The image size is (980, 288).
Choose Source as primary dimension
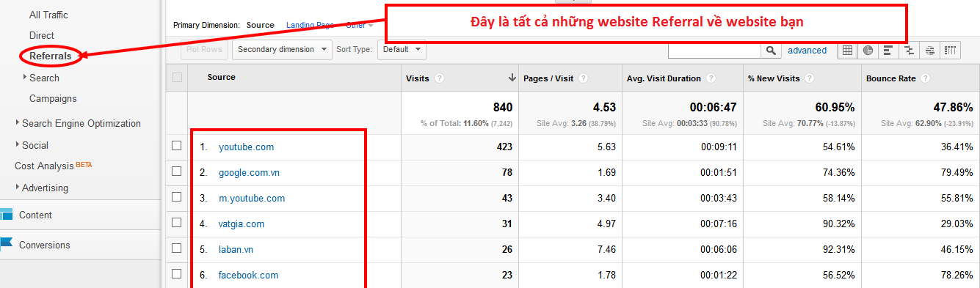click(x=261, y=25)
